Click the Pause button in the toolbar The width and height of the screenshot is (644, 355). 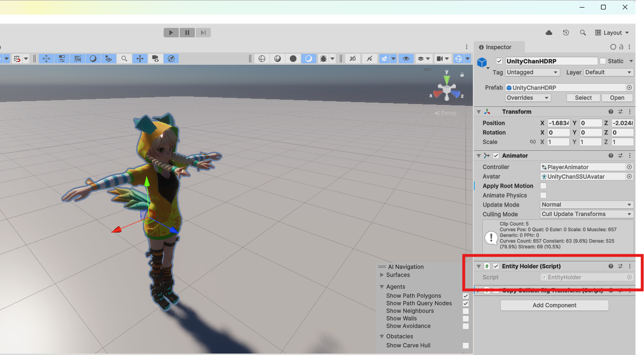click(187, 33)
